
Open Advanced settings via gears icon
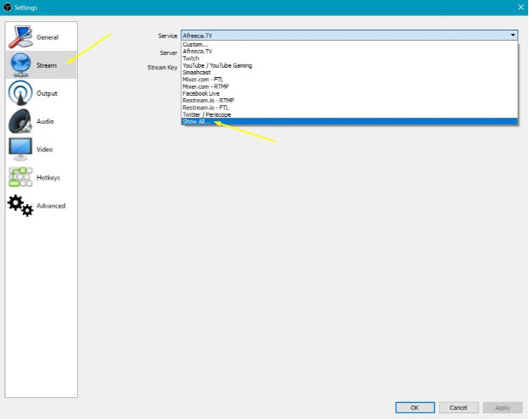pos(20,205)
